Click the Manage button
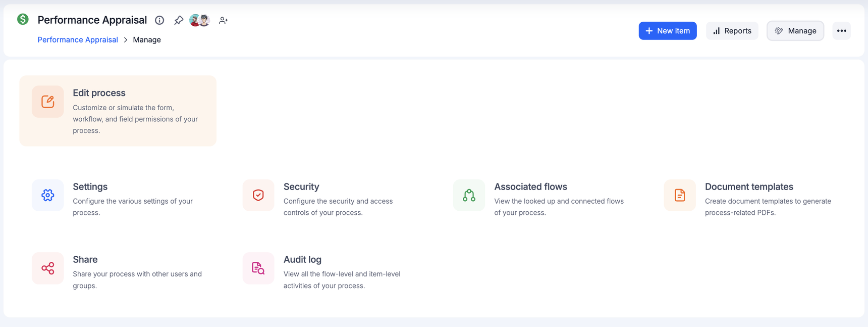868x327 pixels. coord(795,31)
